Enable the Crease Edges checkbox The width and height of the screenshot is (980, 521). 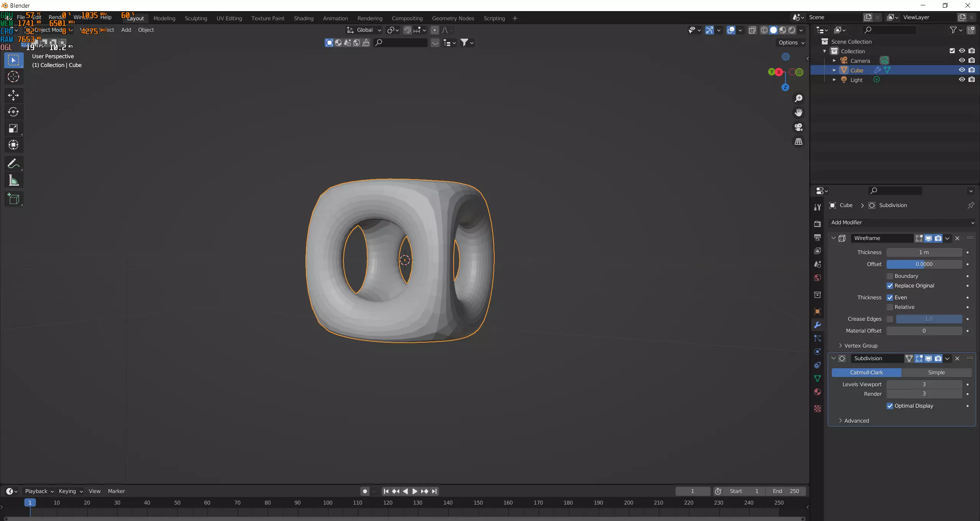(890, 319)
